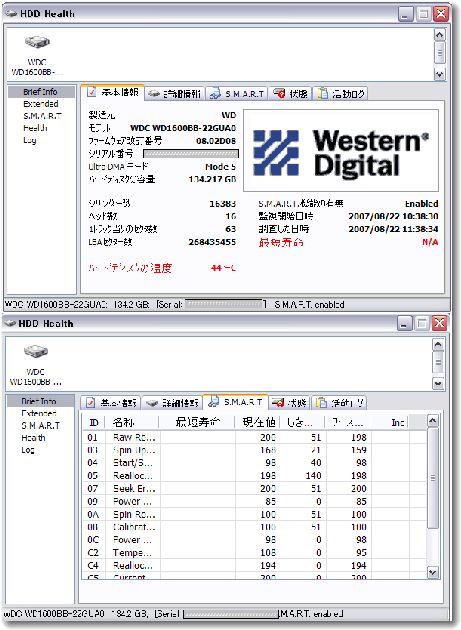This screenshot has height=630, width=461.
Task: Select row 0C Power ... in SMART table
Action: point(255,540)
